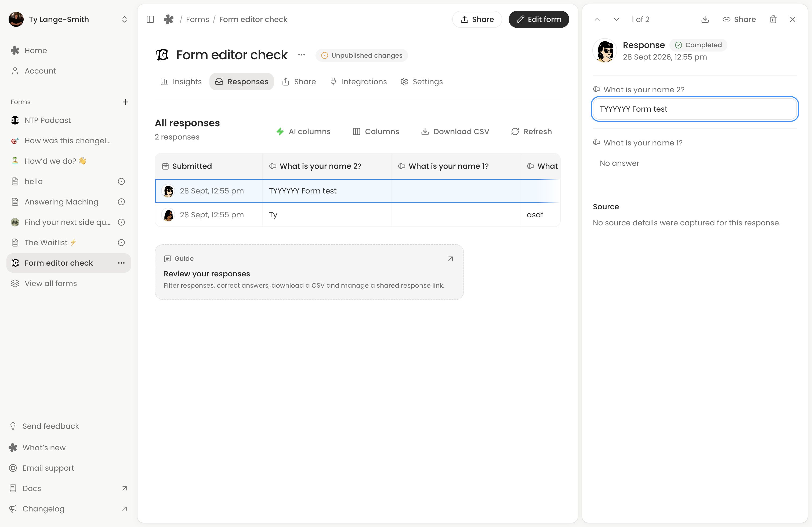Click the Submitted column header

(x=208, y=166)
